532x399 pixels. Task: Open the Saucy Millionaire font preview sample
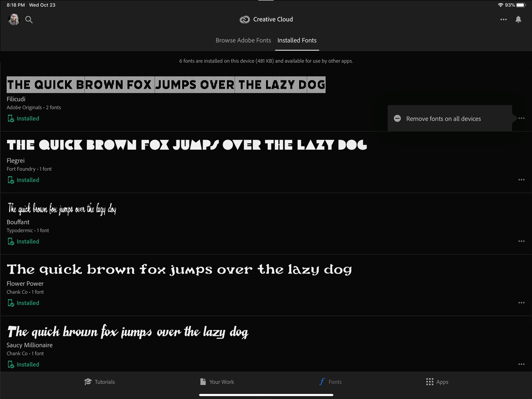pos(128,331)
